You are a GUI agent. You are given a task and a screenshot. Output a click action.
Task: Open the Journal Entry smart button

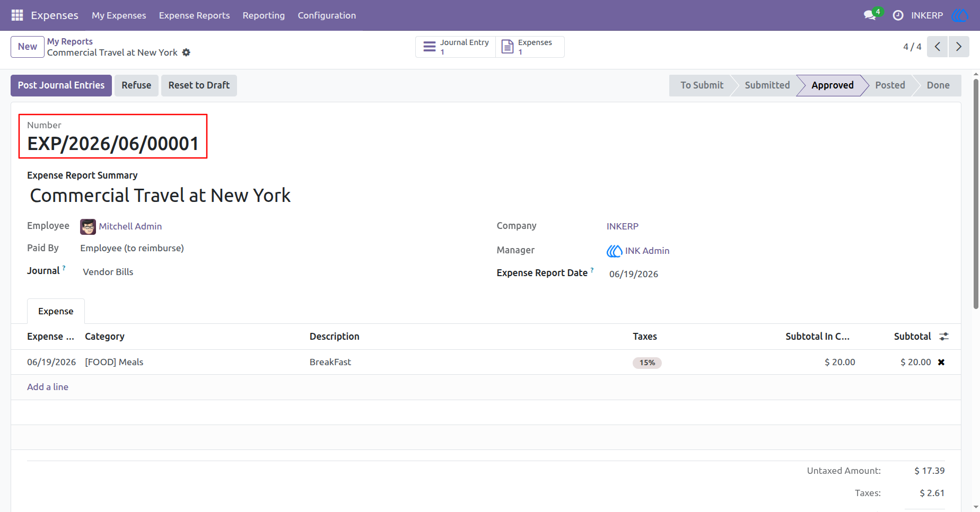click(456, 47)
